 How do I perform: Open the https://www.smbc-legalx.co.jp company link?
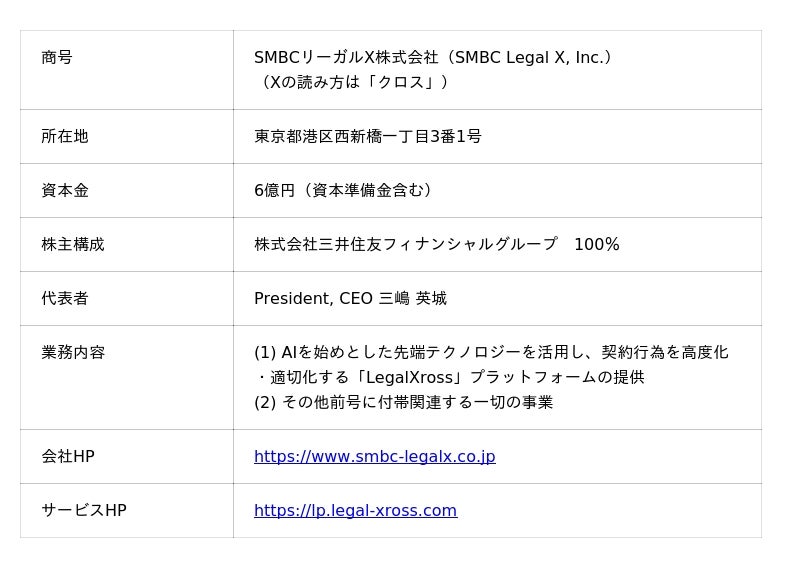click(x=374, y=457)
